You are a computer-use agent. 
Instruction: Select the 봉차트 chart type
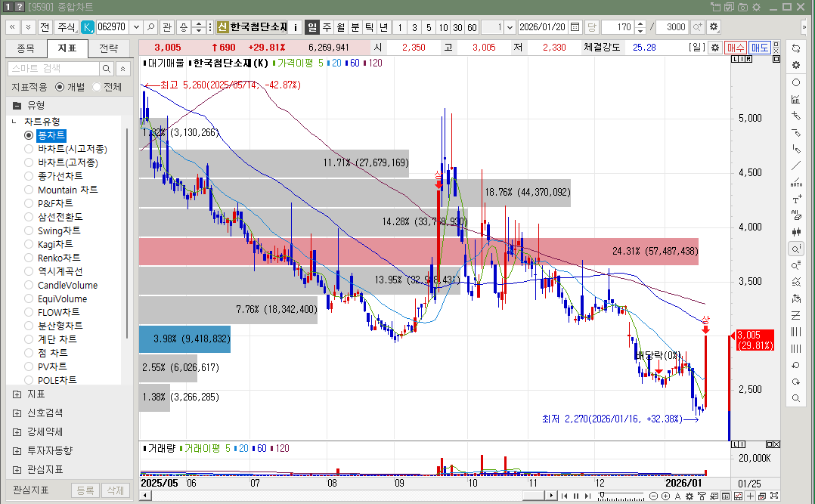tap(29, 135)
